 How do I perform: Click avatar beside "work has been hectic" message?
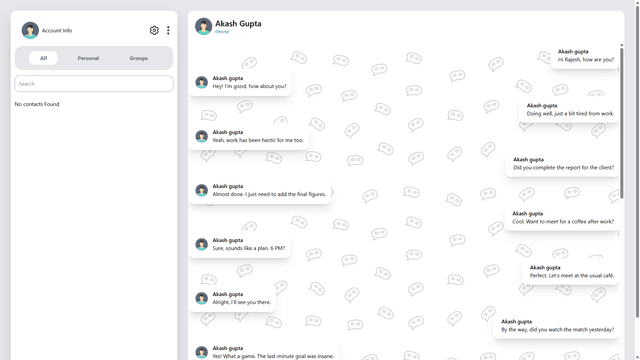(201, 136)
